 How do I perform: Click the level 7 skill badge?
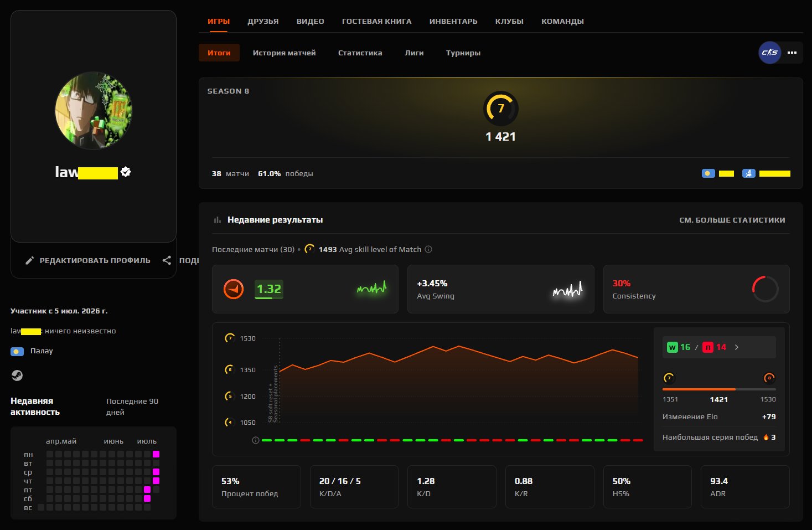pyautogui.click(x=501, y=109)
